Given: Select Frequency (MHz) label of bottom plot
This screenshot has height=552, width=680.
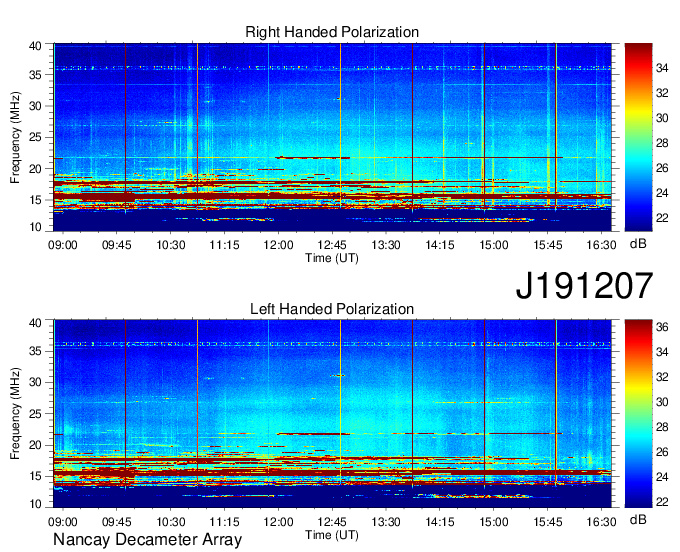Looking at the screenshot, I should click(x=15, y=414).
